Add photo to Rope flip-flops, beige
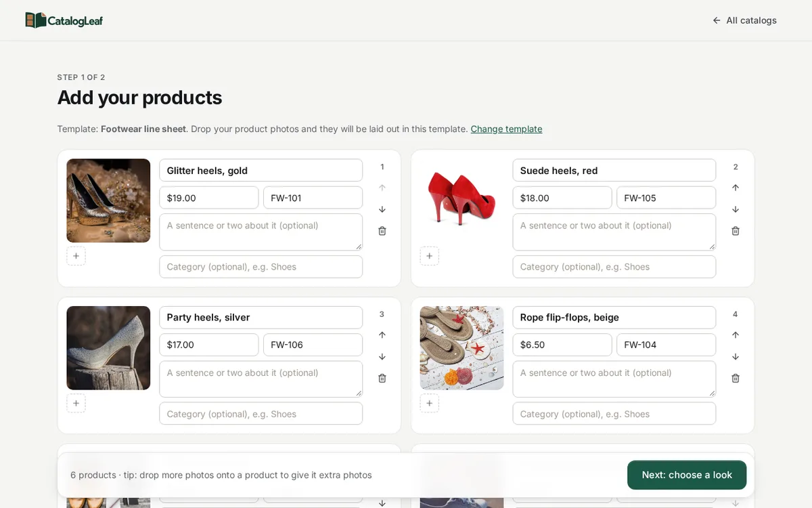Viewport: 812px width, 508px height. (x=429, y=403)
